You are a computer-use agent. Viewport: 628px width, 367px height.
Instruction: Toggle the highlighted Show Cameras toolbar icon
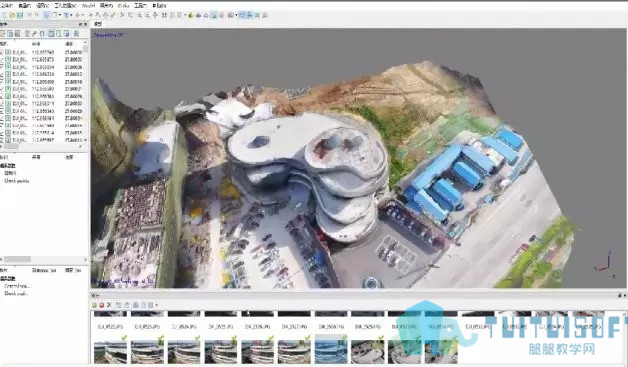[242, 15]
